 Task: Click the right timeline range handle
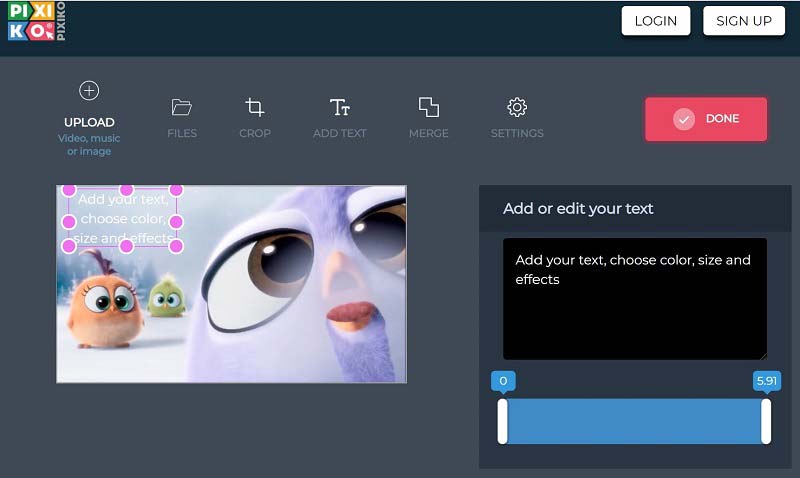pos(766,421)
